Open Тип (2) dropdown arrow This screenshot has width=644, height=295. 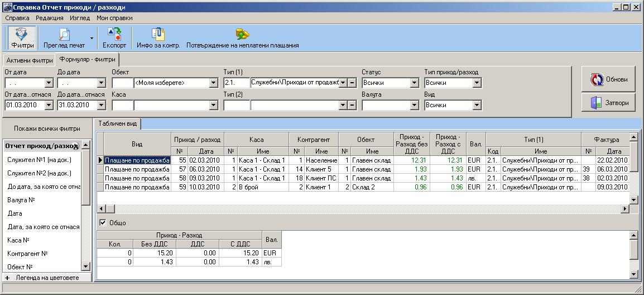343,105
